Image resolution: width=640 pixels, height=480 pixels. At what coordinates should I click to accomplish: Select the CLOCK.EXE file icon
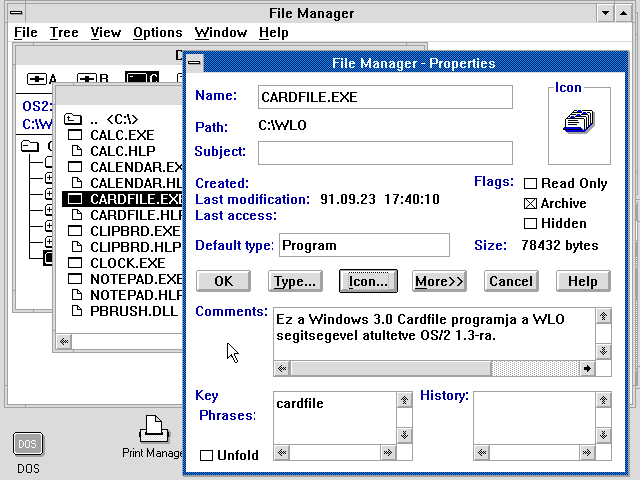(75, 263)
